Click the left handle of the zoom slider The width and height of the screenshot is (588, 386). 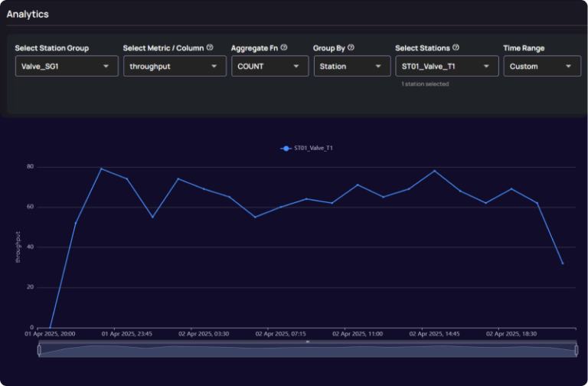39,350
